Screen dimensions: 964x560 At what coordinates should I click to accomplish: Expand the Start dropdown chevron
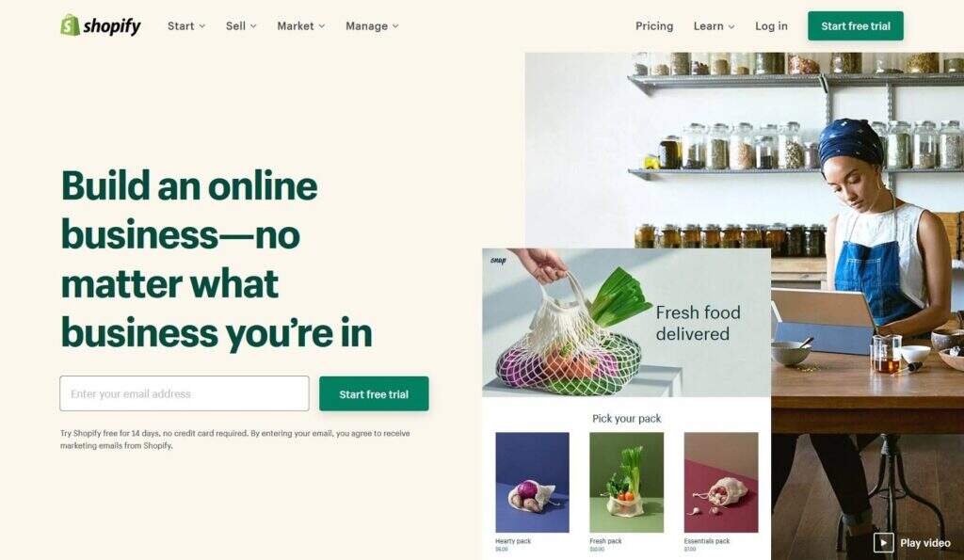tap(201, 26)
